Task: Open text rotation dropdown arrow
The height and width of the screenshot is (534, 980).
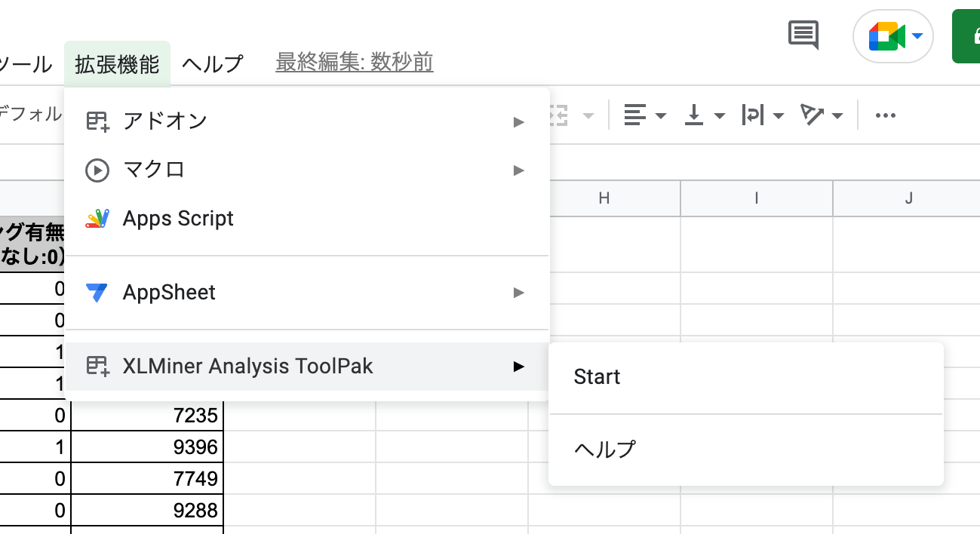Action: tap(837, 116)
